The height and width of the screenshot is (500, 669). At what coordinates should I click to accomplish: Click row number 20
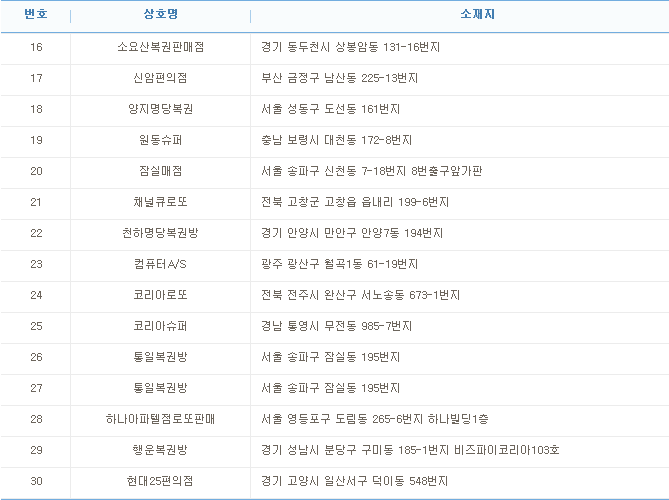[x=36, y=171]
